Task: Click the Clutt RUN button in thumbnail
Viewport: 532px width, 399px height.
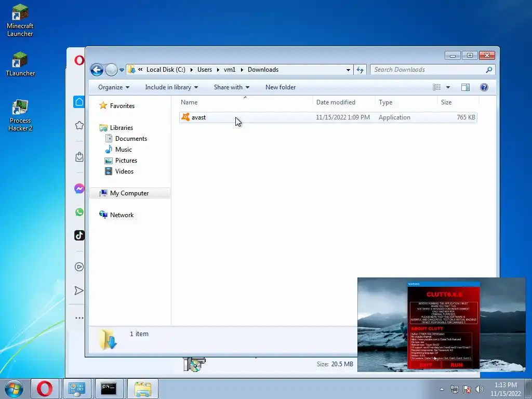Action: (x=457, y=365)
